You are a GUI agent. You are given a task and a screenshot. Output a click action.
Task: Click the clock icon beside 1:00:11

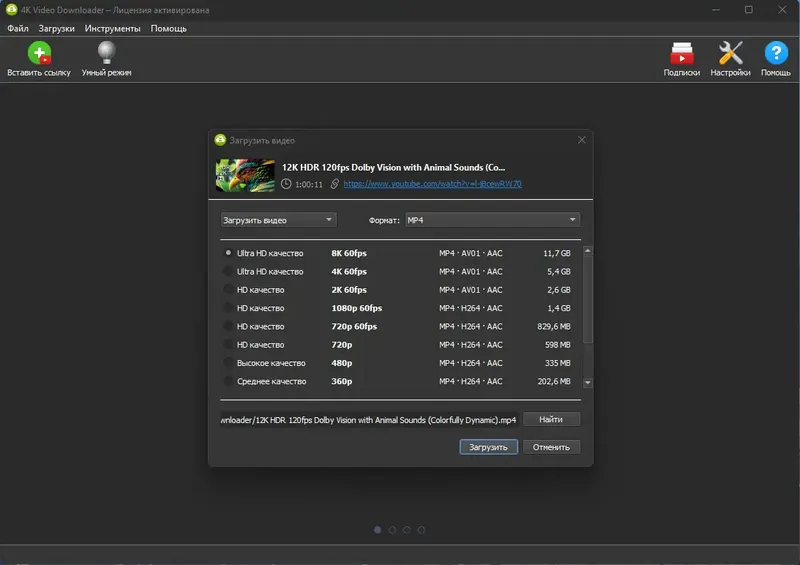286,184
